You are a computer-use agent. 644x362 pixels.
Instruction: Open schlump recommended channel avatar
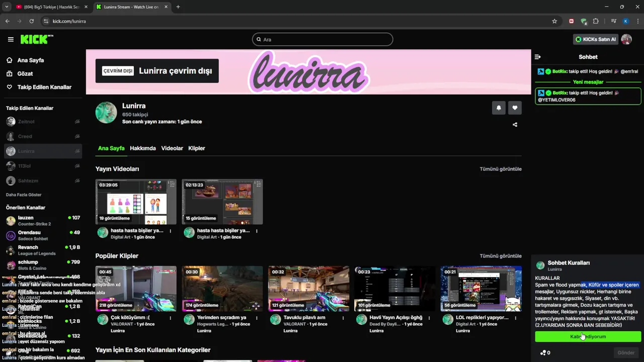[x=11, y=265]
